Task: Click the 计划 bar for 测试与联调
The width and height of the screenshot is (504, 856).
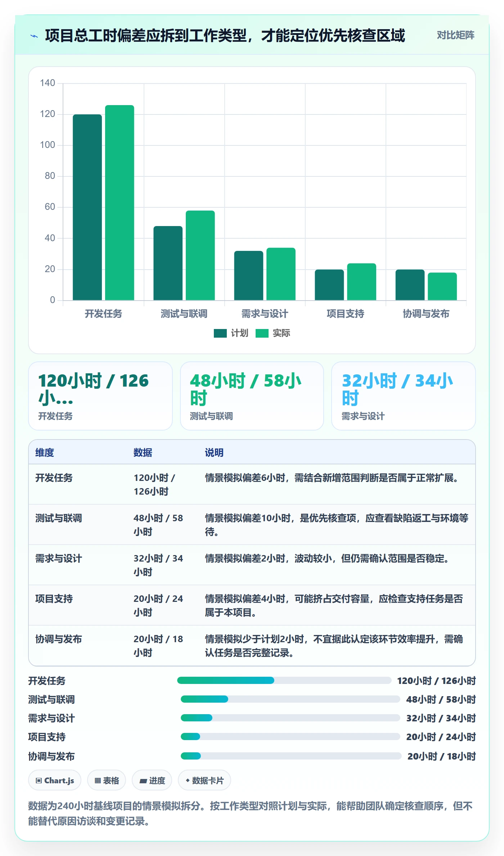Action: [x=168, y=263]
